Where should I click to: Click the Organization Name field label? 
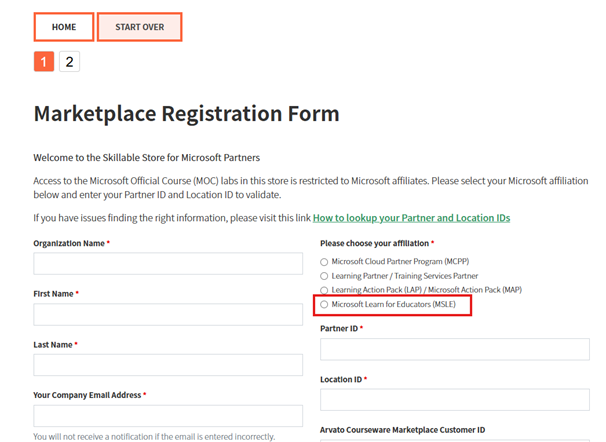click(69, 243)
